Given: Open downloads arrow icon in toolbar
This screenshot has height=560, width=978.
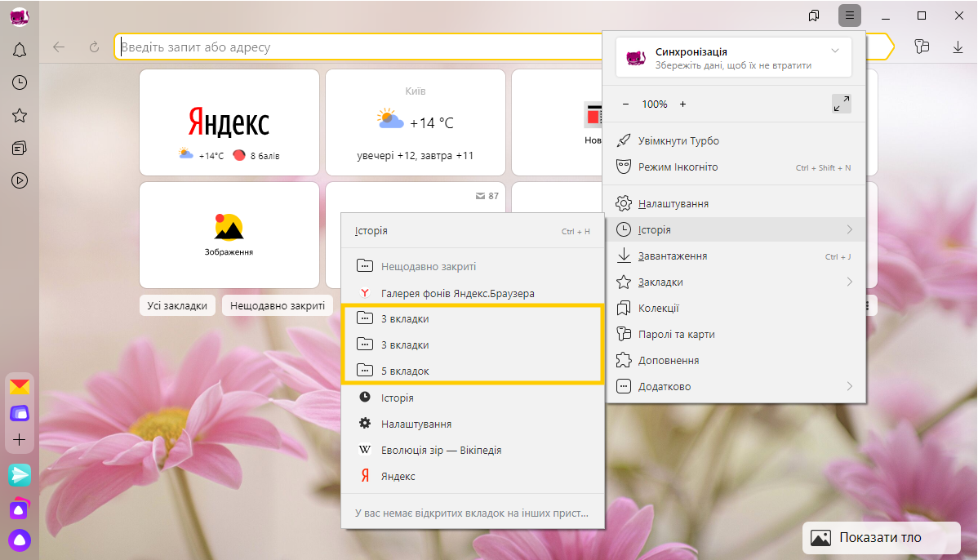Looking at the screenshot, I should click(958, 47).
